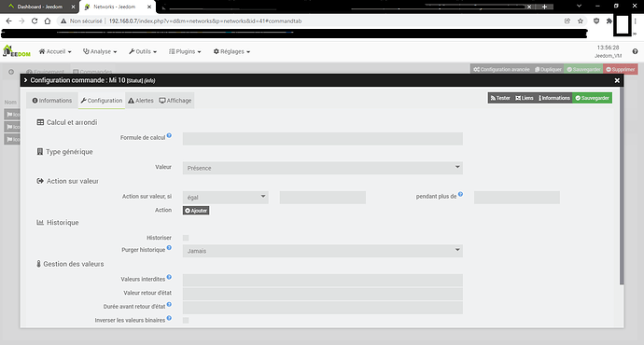This screenshot has width=644, height=345.
Task: Click the browser home icon
Action: point(48,21)
